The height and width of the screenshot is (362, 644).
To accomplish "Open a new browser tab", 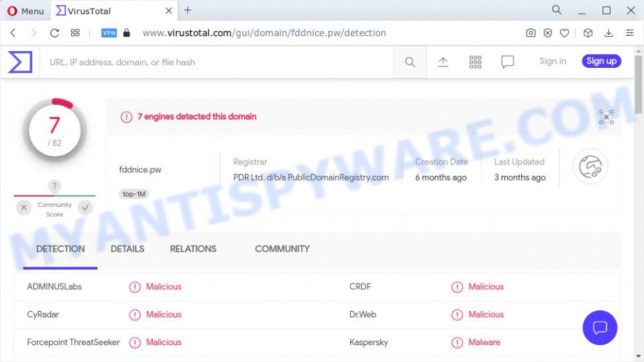I will click(x=188, y=10).
